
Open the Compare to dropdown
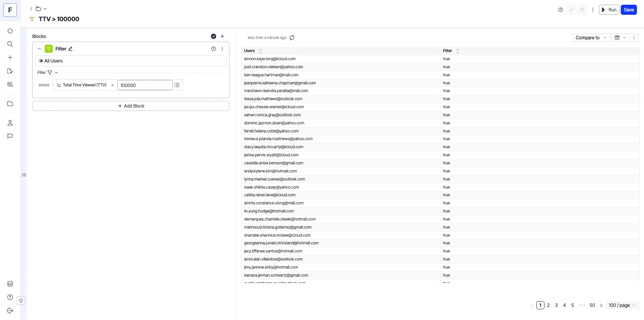coord(591,38)
